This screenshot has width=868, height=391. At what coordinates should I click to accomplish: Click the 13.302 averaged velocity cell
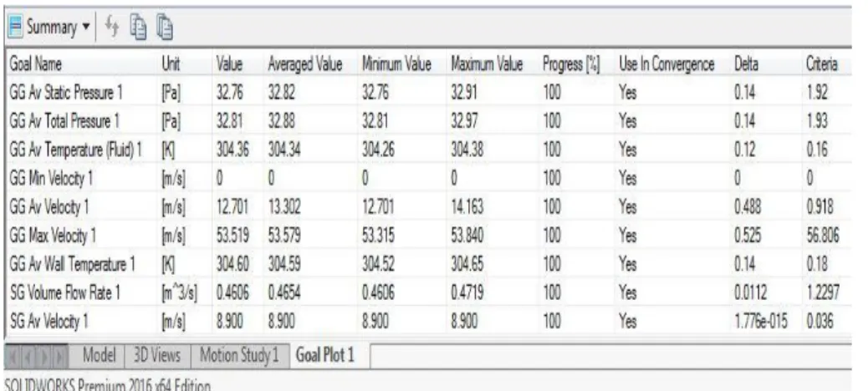[x=285, y=207]
